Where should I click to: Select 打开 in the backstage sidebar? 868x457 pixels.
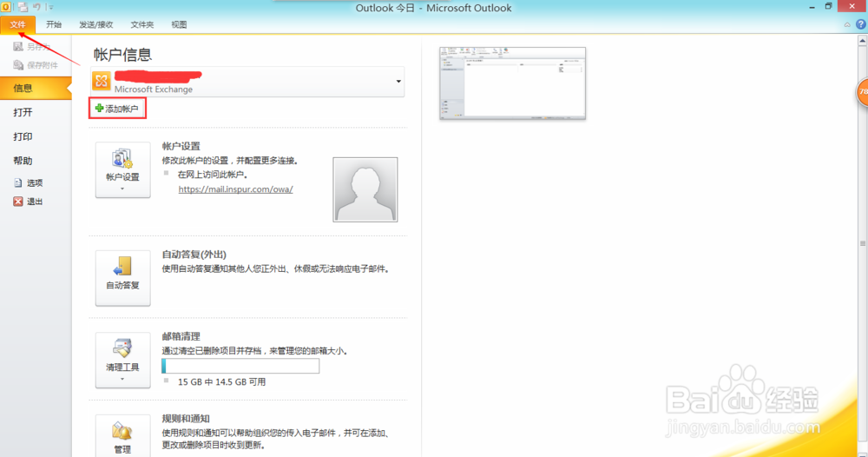click(x=23, y=112)
